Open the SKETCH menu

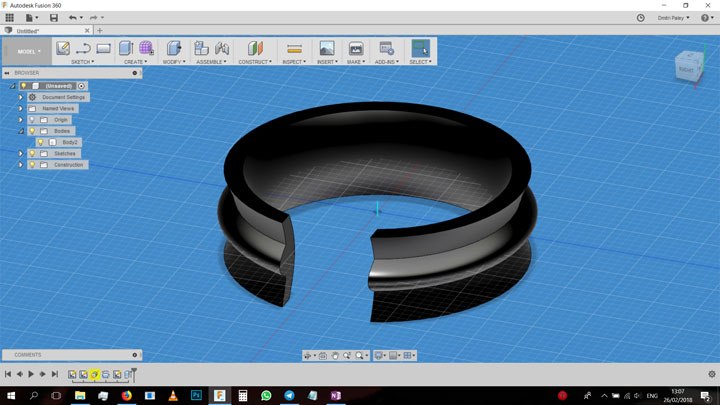[83, 62]
